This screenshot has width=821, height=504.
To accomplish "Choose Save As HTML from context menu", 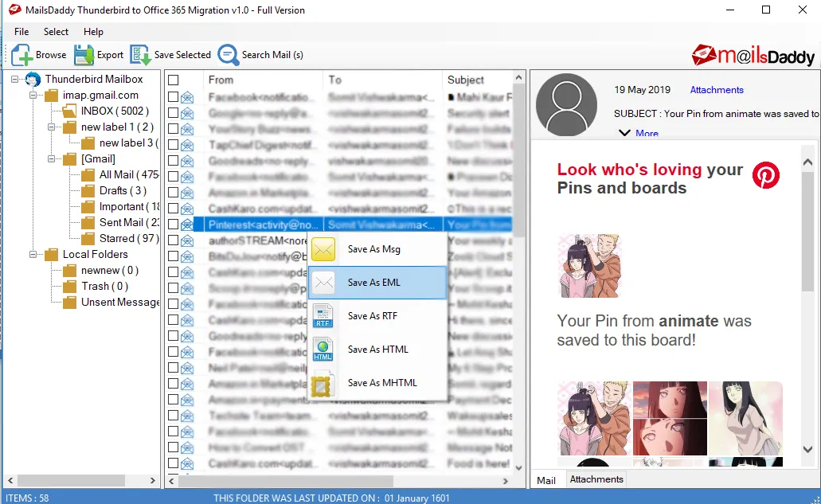I will pyautogui.click(x=377, y=350).
